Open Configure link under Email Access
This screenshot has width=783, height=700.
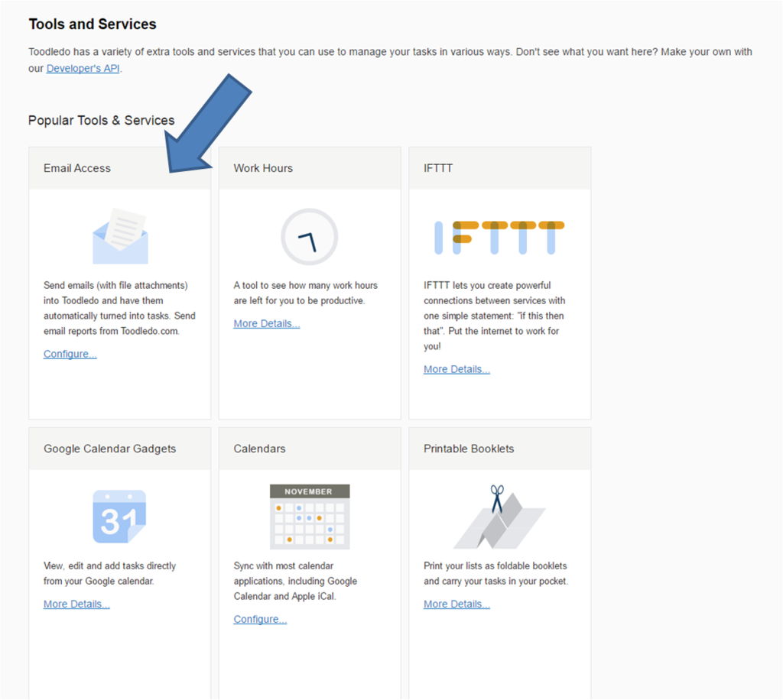[x=70, y=354]
